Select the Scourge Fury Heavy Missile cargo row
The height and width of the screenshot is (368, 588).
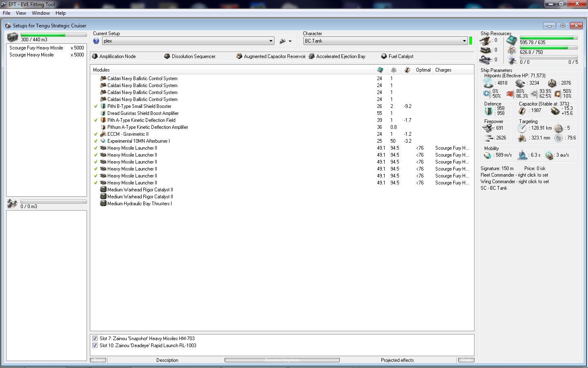click(47, 48)
